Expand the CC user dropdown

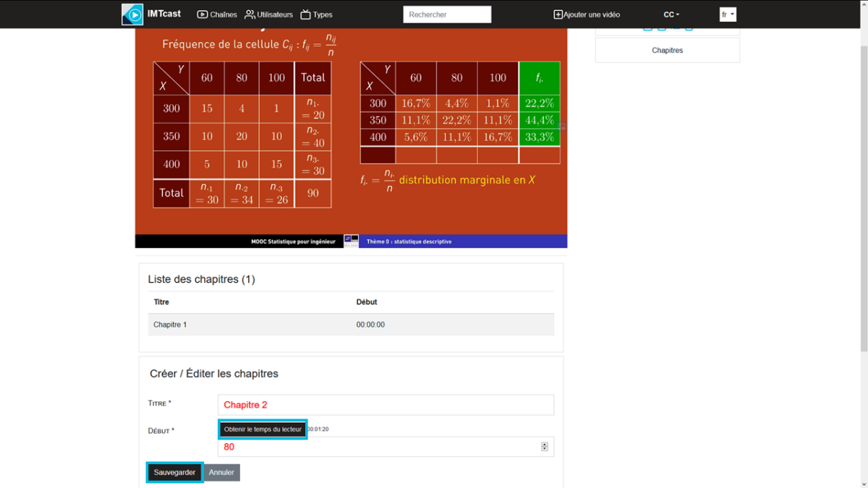[x=671, y=14]
